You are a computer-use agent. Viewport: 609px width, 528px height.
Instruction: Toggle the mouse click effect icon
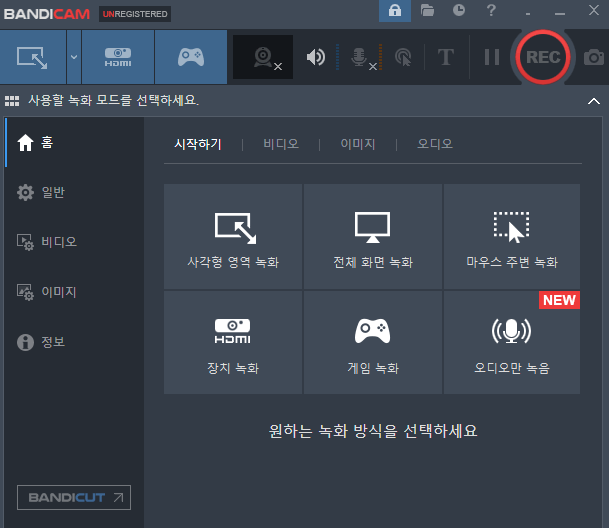[403, 57]
